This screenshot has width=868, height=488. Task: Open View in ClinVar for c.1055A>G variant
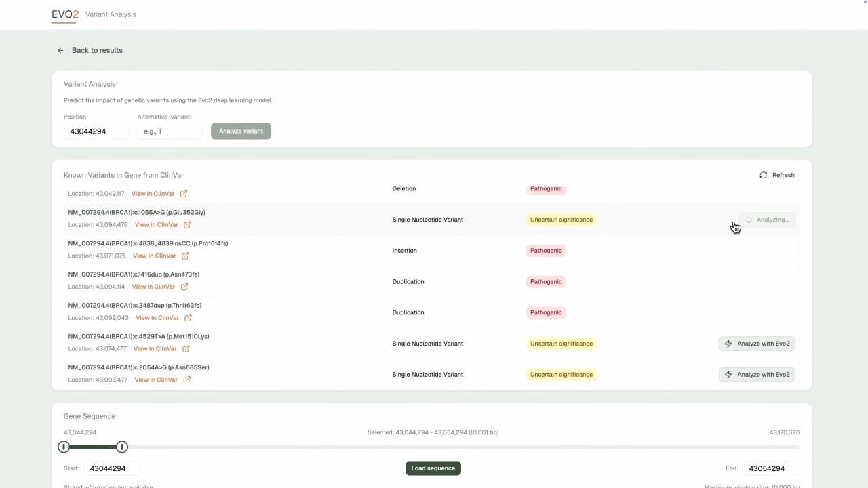156,225
